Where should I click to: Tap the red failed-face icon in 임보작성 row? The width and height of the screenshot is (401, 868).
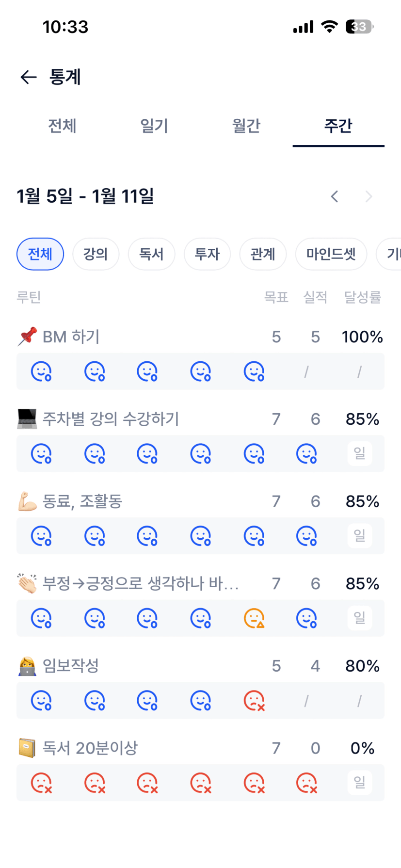click(x=254, y=701)
